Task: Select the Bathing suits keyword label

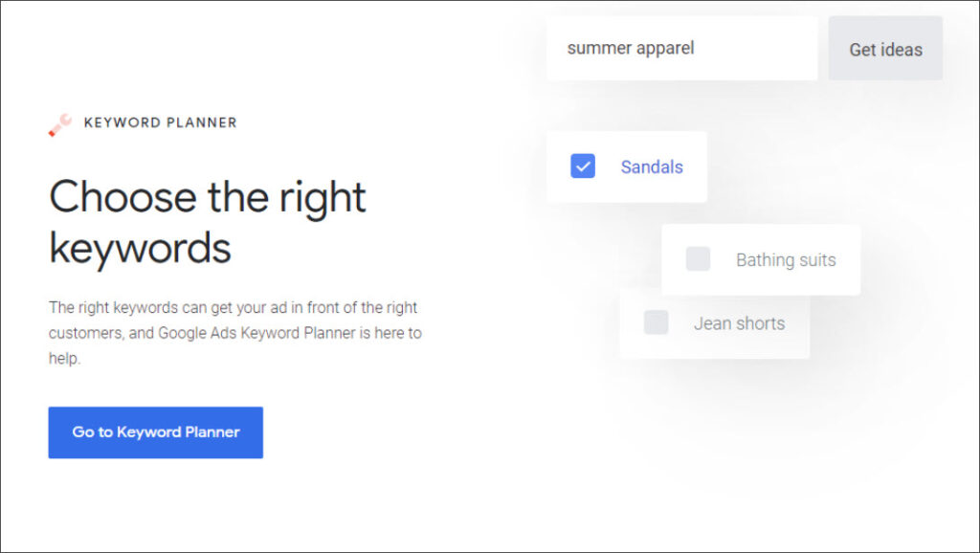Action: pyautogui.click(x=786, y=260)
